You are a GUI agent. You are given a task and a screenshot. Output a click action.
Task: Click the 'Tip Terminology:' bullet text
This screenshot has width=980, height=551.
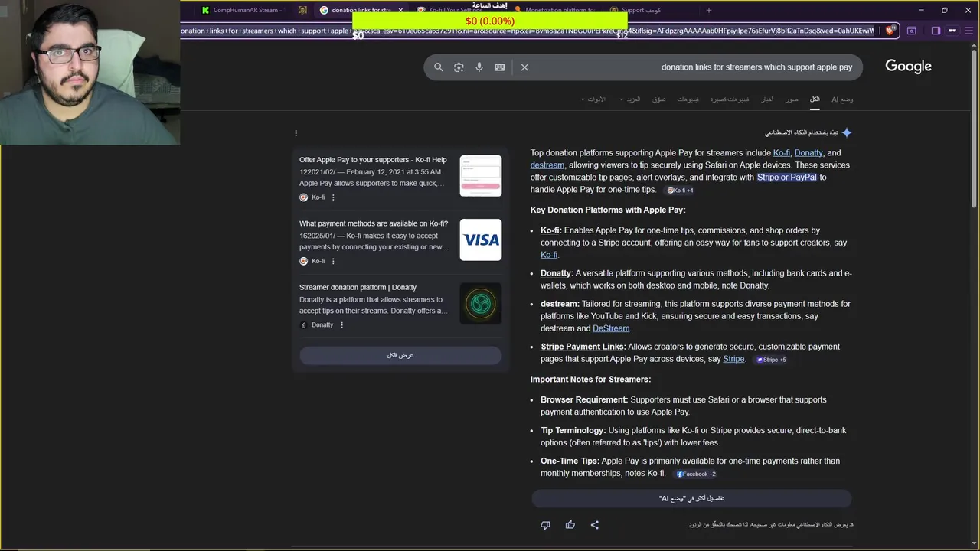(573, 430)
